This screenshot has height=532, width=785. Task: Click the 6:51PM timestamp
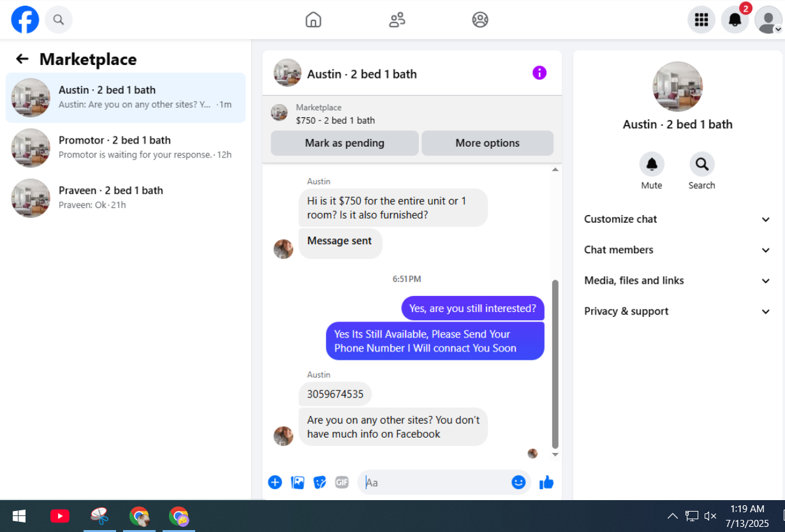pyautogui.click(x=407, y=279)
